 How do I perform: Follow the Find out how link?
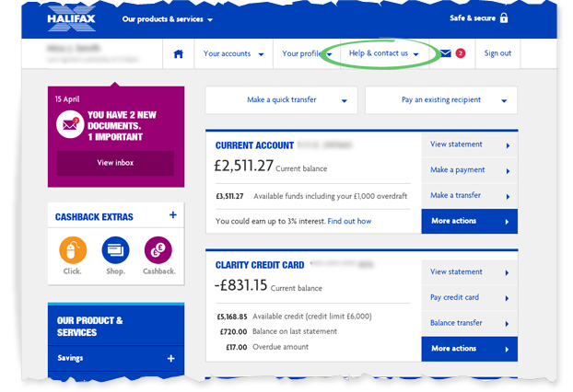pos(349,221)
